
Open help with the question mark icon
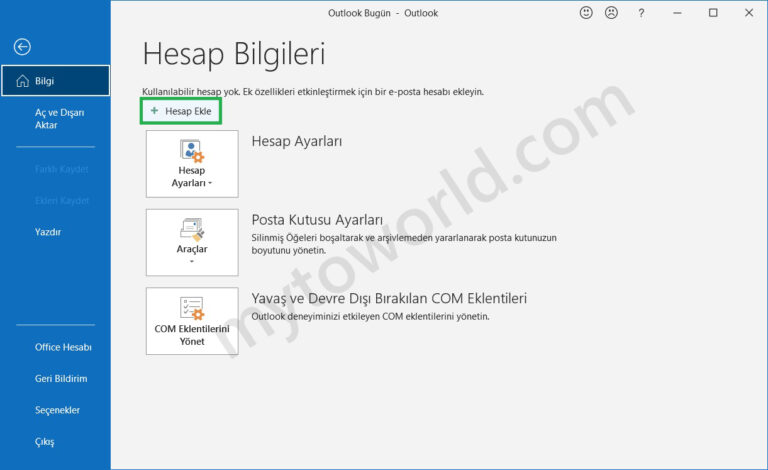[641, 13]
